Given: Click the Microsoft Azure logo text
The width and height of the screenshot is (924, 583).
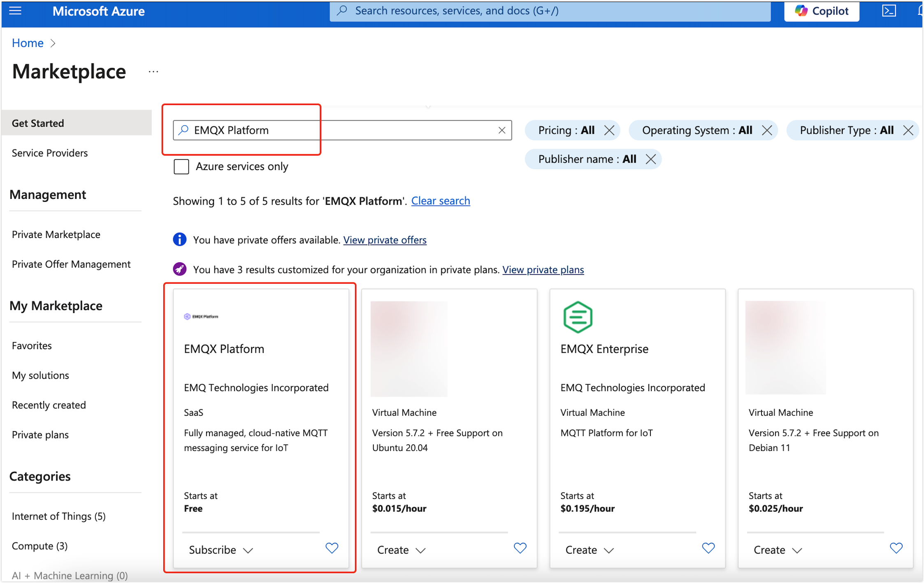Looking at the screenshot, I should [99, 11].
